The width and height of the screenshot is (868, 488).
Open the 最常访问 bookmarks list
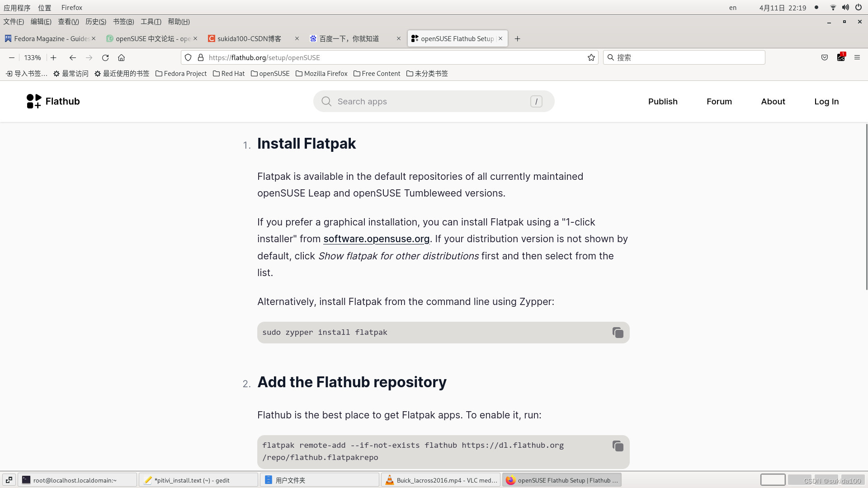click(x=71, y=74)
